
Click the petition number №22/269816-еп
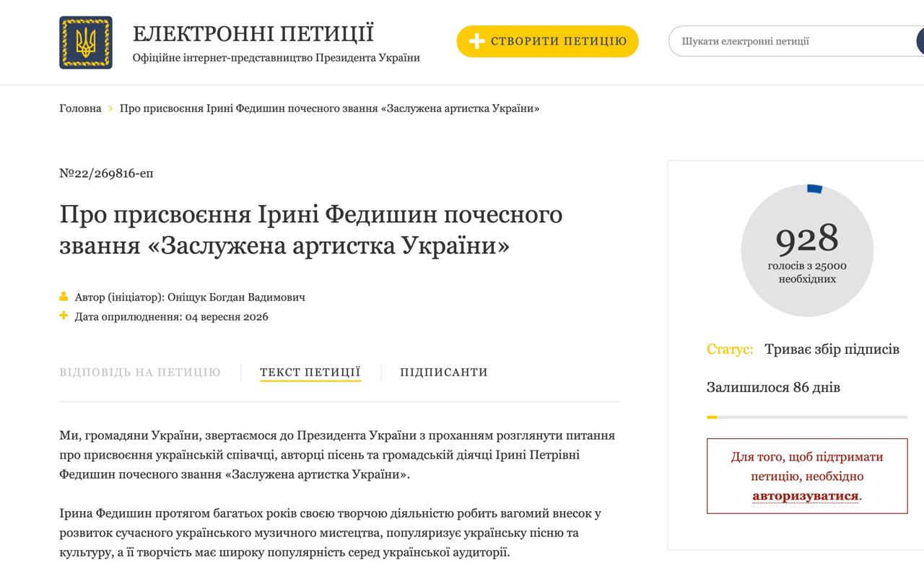tap(106, 173)
